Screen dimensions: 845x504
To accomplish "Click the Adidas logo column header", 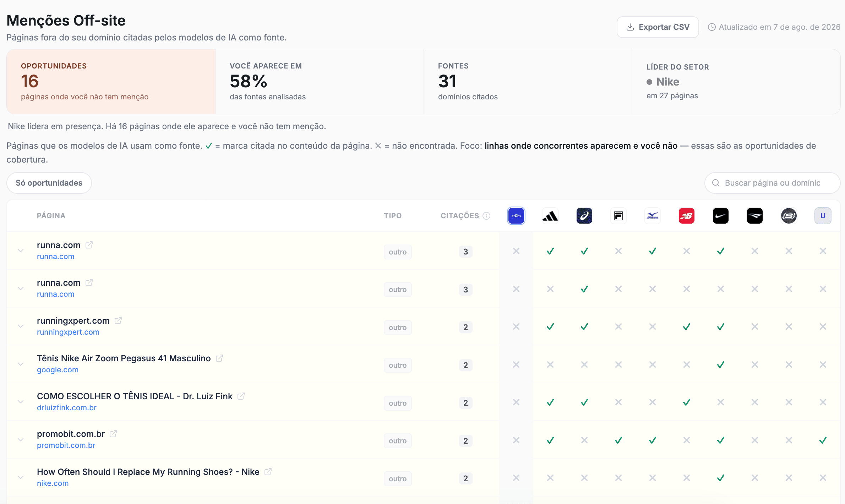I will 550,216.
